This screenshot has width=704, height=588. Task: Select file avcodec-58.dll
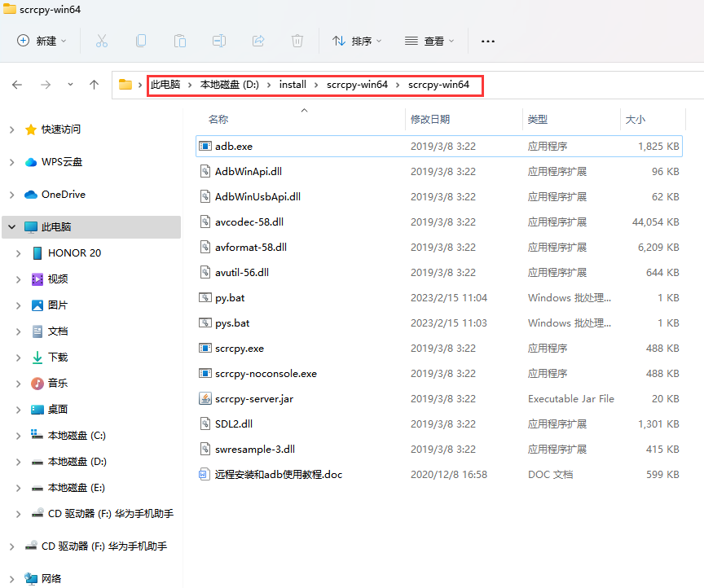click(249, 222)
